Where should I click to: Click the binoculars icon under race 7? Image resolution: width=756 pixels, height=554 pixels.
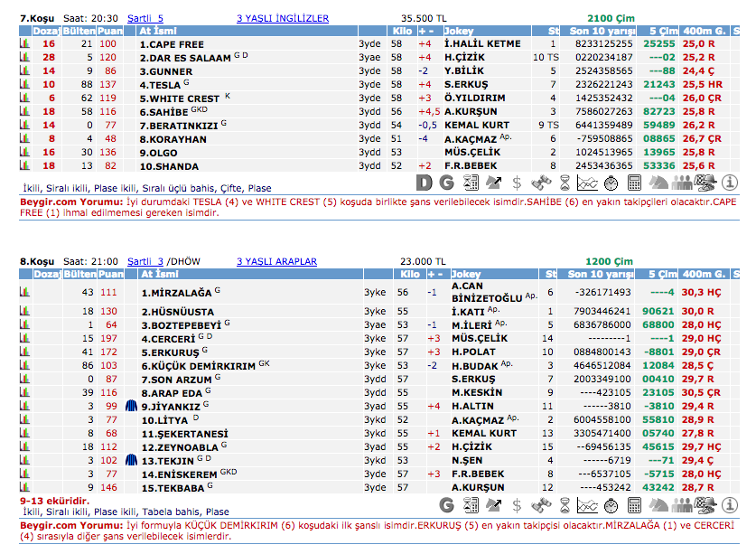541,183
